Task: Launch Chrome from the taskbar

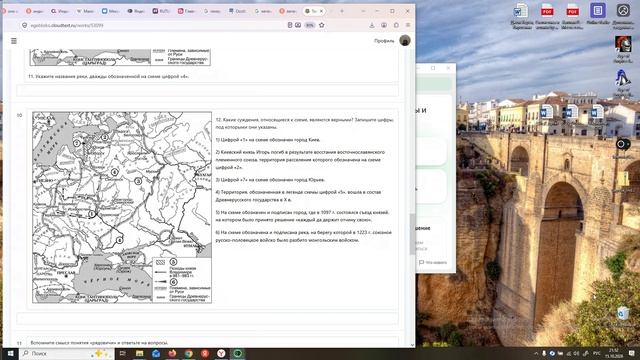Action: [x=189, y=353]
